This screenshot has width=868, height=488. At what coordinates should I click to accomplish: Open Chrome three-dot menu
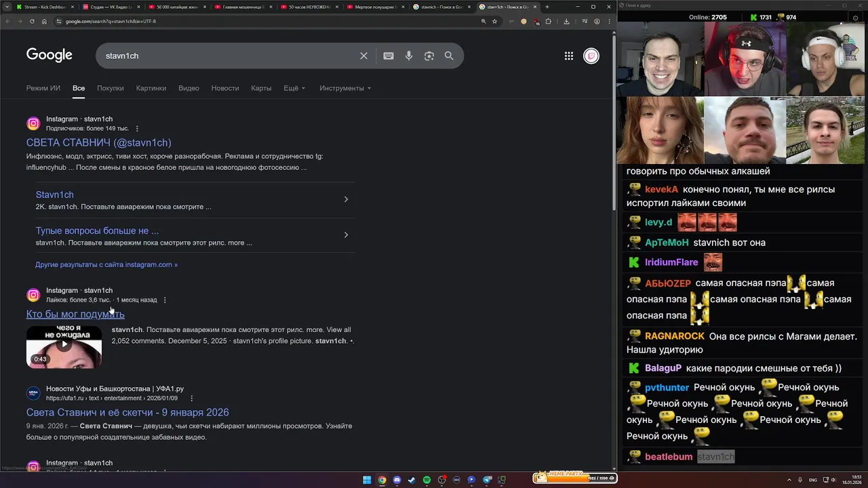point(608,21)
